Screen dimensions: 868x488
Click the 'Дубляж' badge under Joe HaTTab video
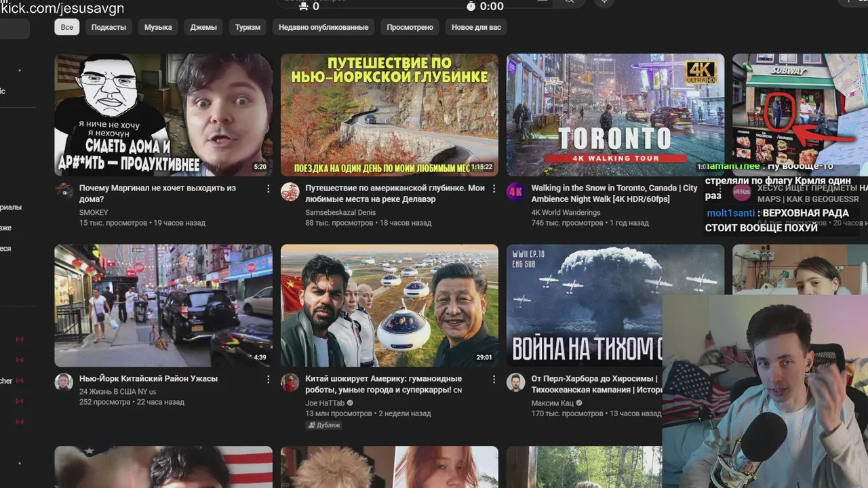[323, 425]
